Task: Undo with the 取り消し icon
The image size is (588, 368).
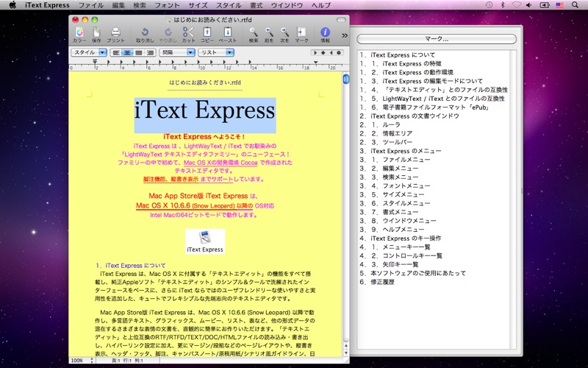Action: click(x=145, y=35)
